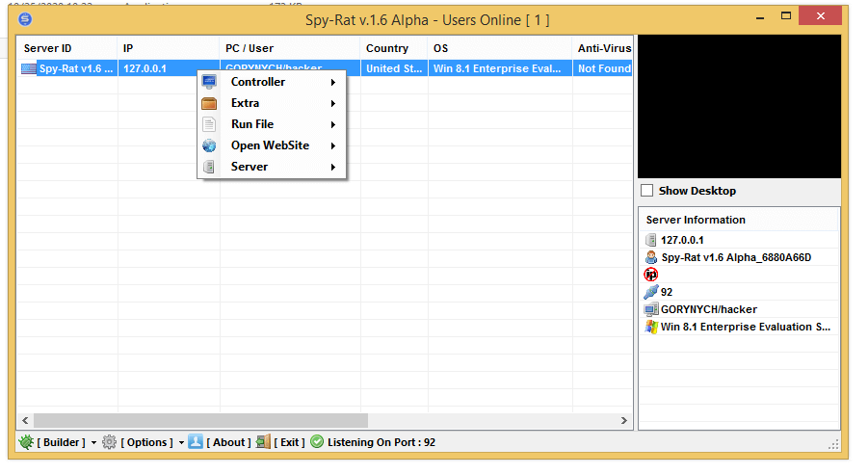Click the Builder bug icon in status bar
868x474 pixels.
click(x=26, y=442)
